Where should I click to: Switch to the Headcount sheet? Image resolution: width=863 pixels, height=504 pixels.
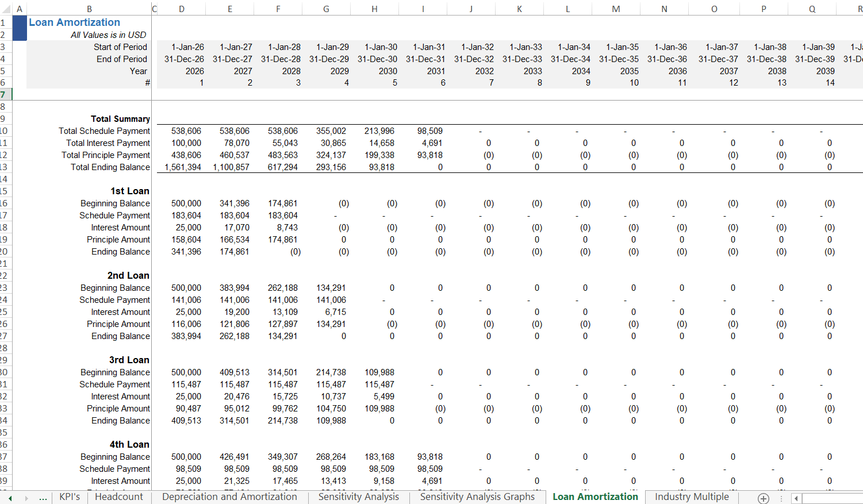click(118, 497)
